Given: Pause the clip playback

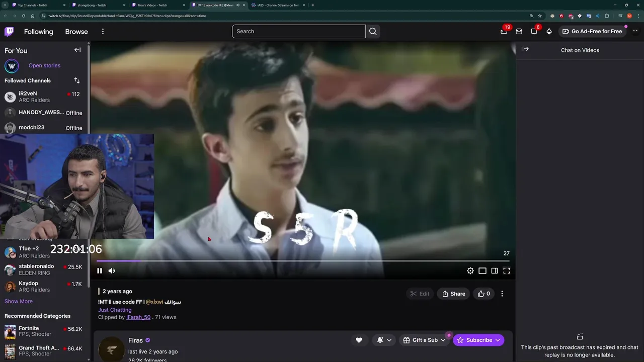Looking at the screenshot, I should click(x=100, y=270).
